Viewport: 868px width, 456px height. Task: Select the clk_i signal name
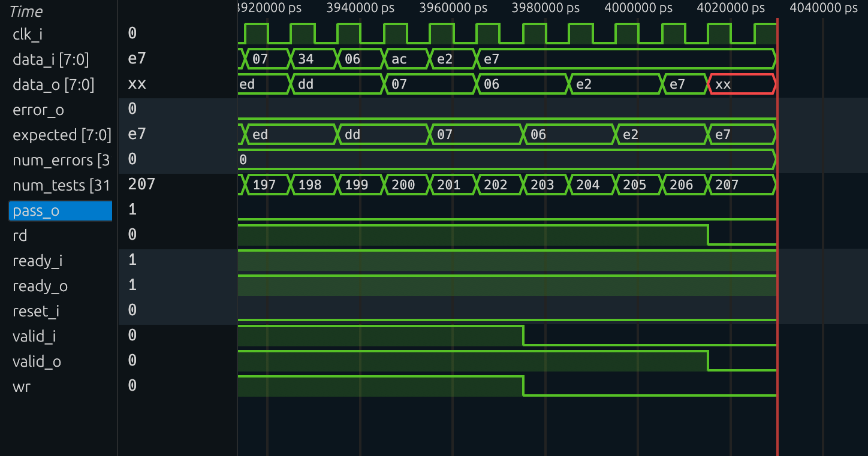[x=28, y=35]
